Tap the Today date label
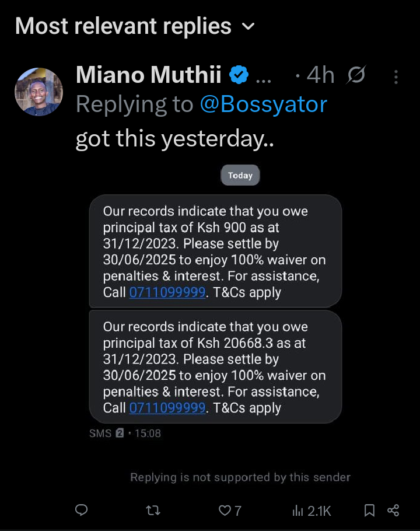This screenshot has height=531, width=420. (x=240, y=175)
